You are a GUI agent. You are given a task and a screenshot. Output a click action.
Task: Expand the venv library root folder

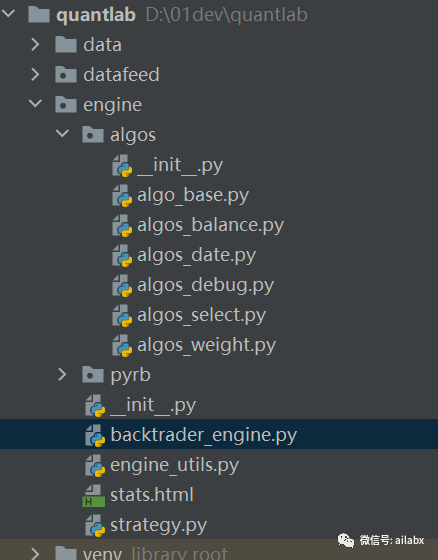(35, 554)
